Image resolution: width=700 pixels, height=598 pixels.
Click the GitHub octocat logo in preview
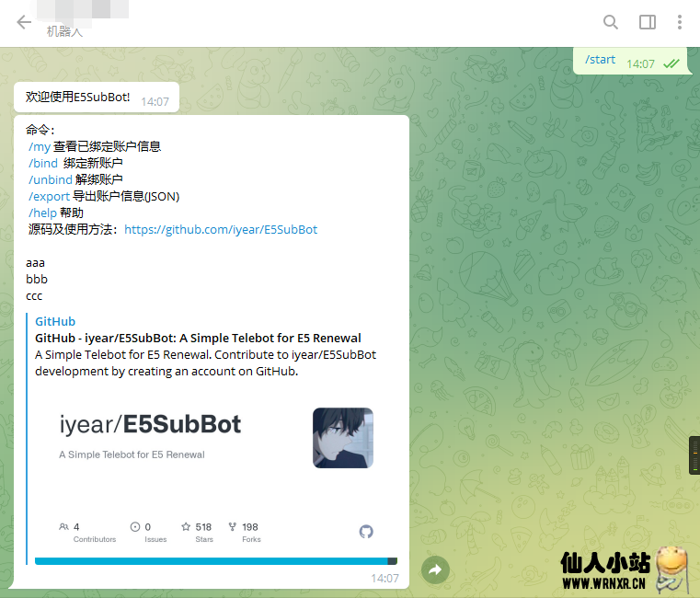pyautogui.click(x=366, y=532)
